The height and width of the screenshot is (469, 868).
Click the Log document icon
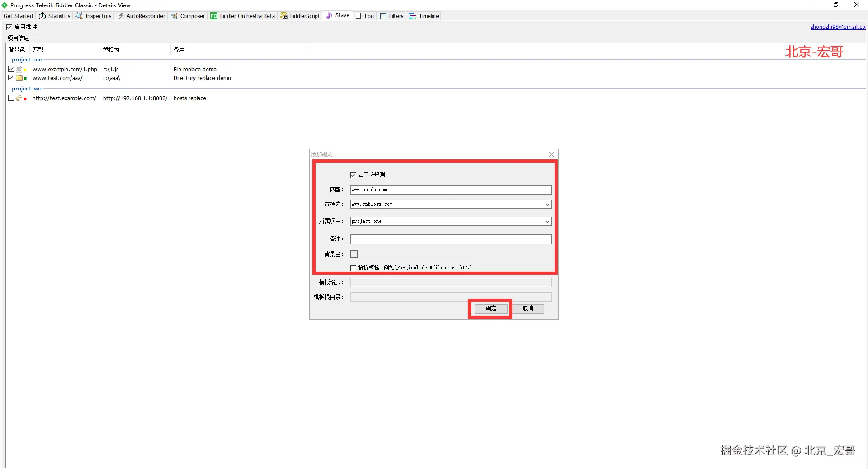coord(359,16)
